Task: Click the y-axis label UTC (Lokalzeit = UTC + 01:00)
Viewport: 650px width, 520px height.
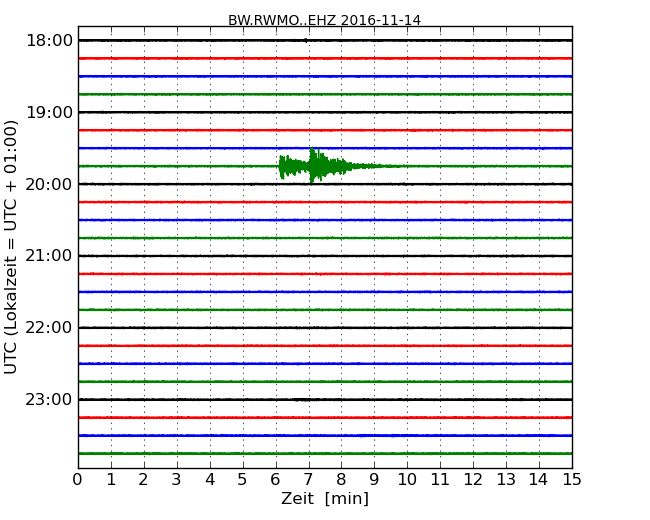Action: [x=11, y=248]
